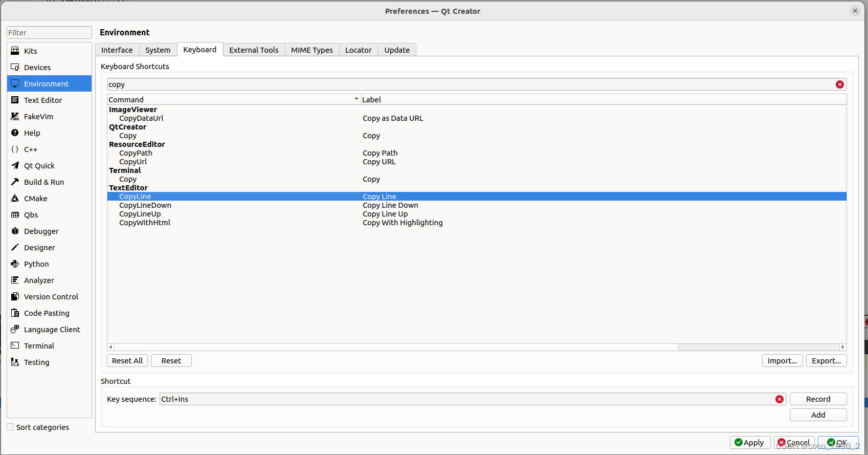Select the ImageViewer group row
Screen dimensions: 868x455
[477, 110]
